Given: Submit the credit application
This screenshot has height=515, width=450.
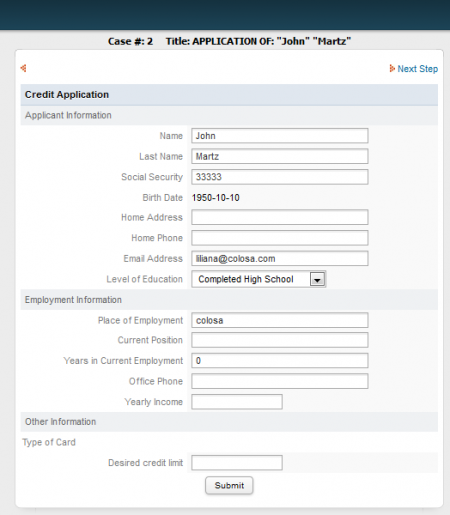Looking at the screenshot, I should tap(229, 485).
